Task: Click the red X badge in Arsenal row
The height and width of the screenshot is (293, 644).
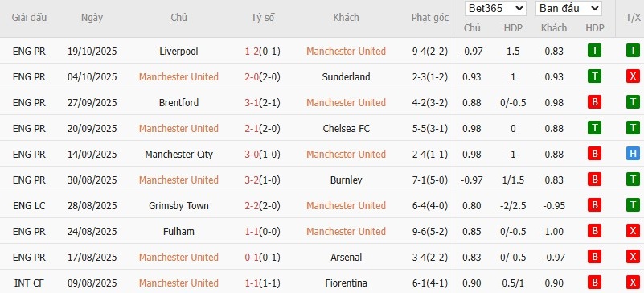Action: pyautogui.click(x=633, y=258)
